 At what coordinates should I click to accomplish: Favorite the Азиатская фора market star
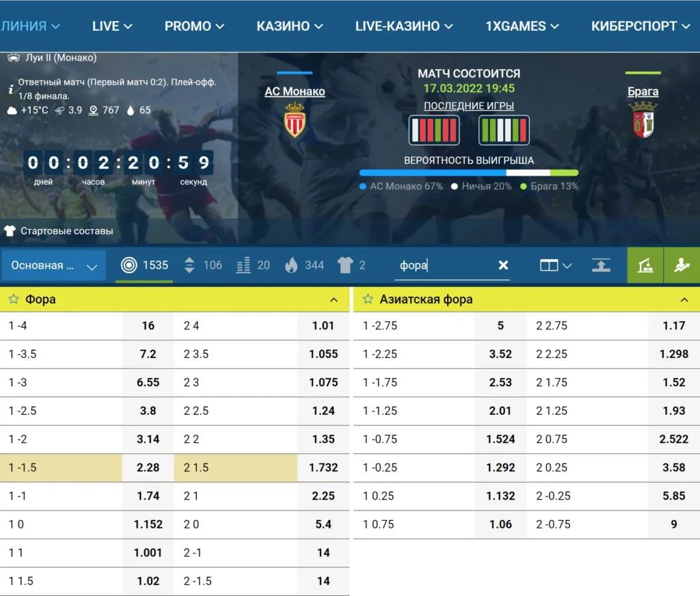(368, 299)
